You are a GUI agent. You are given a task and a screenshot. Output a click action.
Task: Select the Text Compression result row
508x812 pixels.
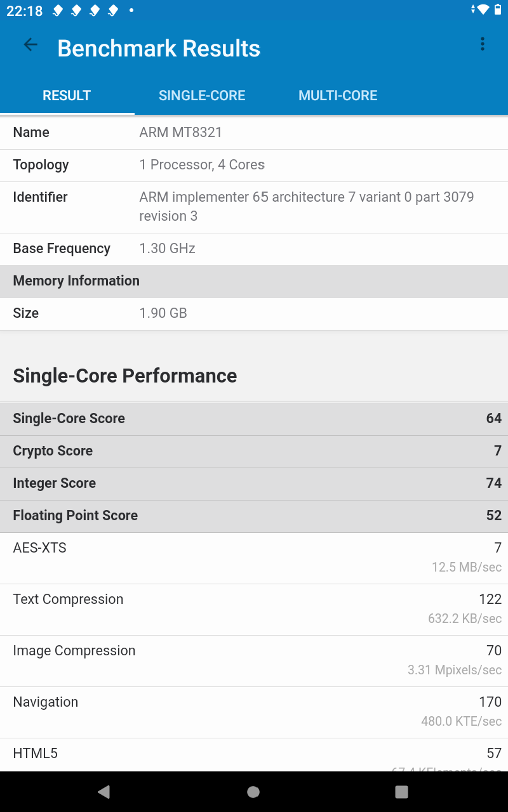click(x=254, y=609)
